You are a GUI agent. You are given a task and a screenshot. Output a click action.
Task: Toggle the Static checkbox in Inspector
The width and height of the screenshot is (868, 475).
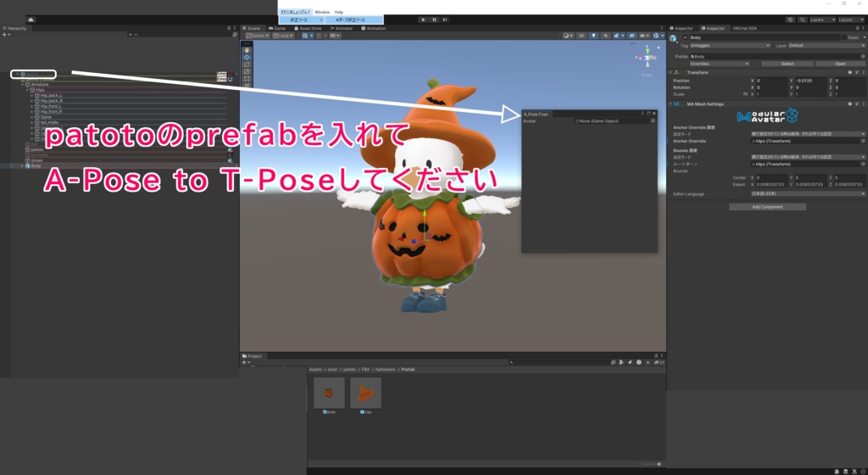click(843, 37)
